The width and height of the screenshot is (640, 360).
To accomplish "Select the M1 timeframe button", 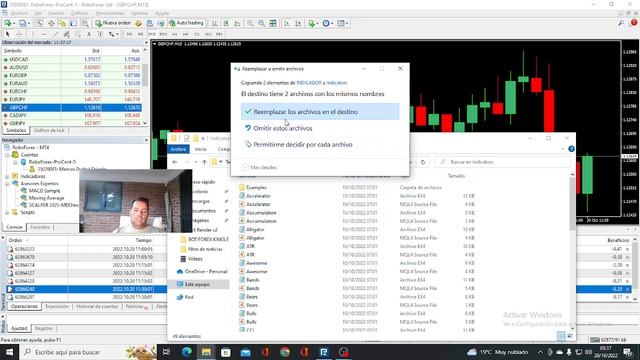I will [129, 34].
